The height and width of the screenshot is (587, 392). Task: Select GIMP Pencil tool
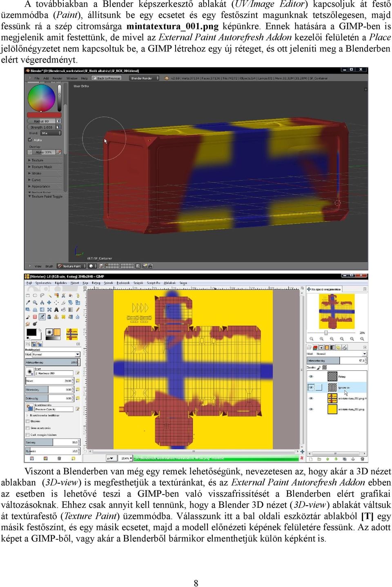point(78,309)
